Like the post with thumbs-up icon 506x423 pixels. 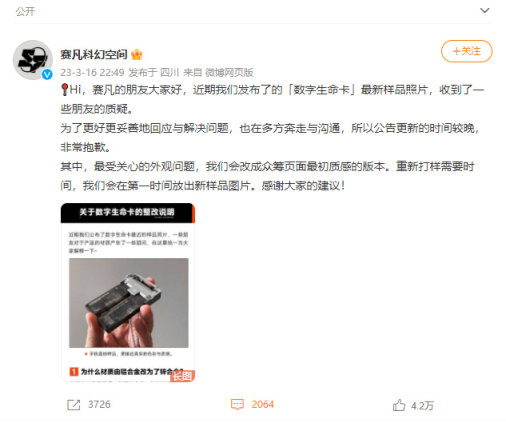[399, 405]
